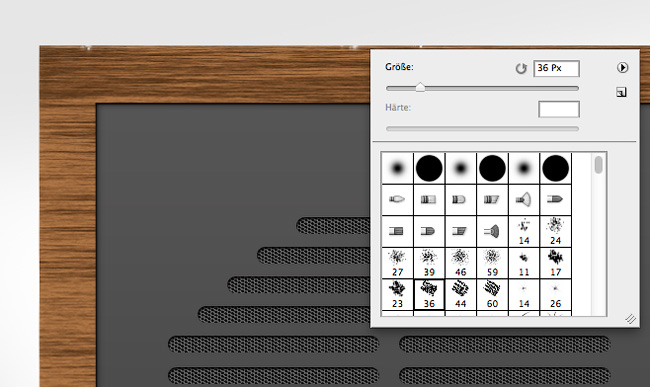Select the chalk brush preset labeled 60
The image size is (650, 387).
(492, 294)
